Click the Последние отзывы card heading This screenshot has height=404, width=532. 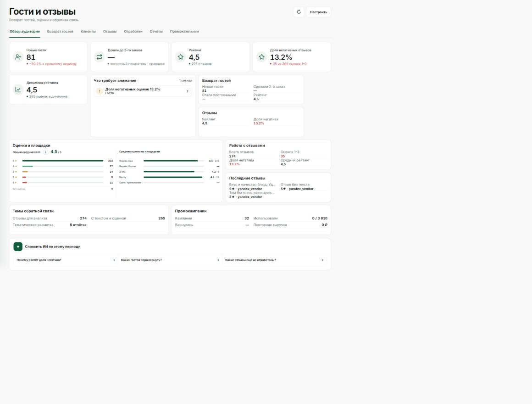pos(247,178)
